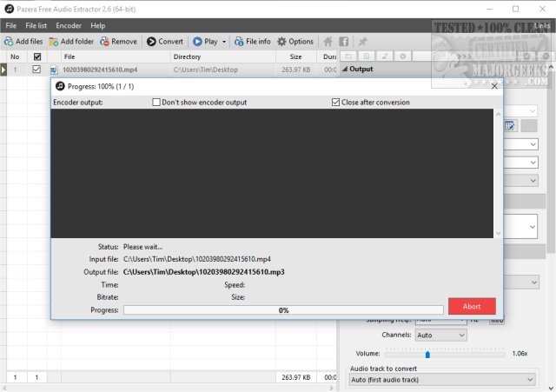Viewport: 556px width, 392px height.
Task: Click the row indicator arrow for row 1
Action: (x=3, y=70)
